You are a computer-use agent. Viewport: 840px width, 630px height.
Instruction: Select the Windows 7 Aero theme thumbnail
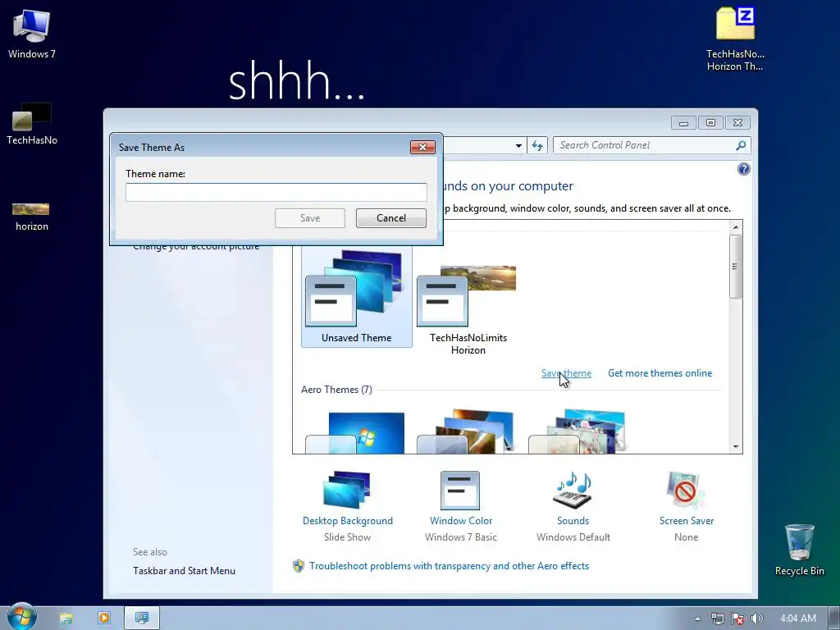pos(355,432)
